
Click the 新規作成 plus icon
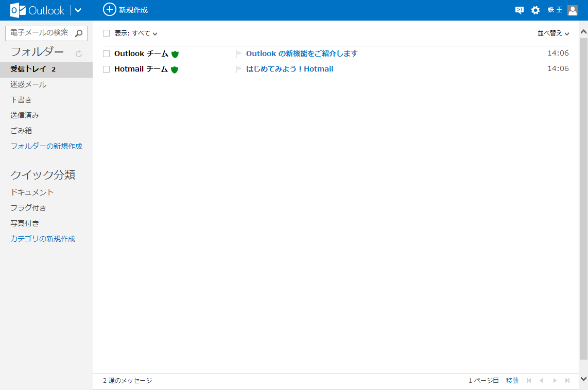[110, 9]
